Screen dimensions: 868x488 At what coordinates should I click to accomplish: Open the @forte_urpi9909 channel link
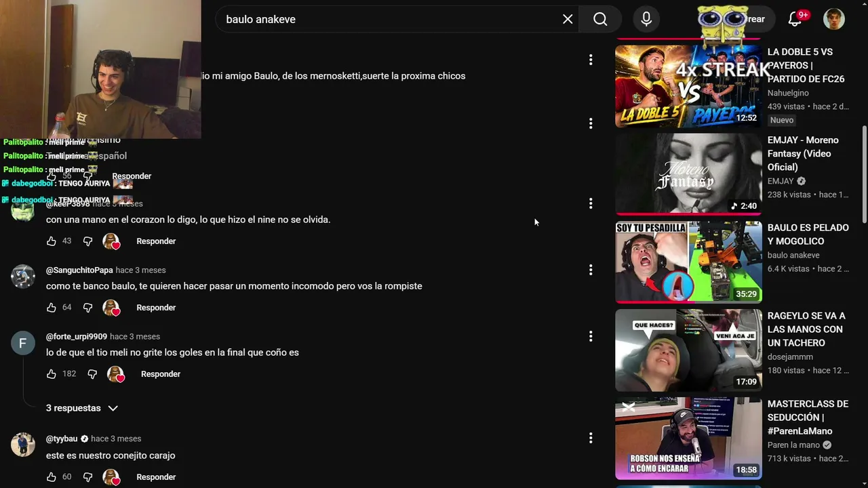(x=77, y=337)
